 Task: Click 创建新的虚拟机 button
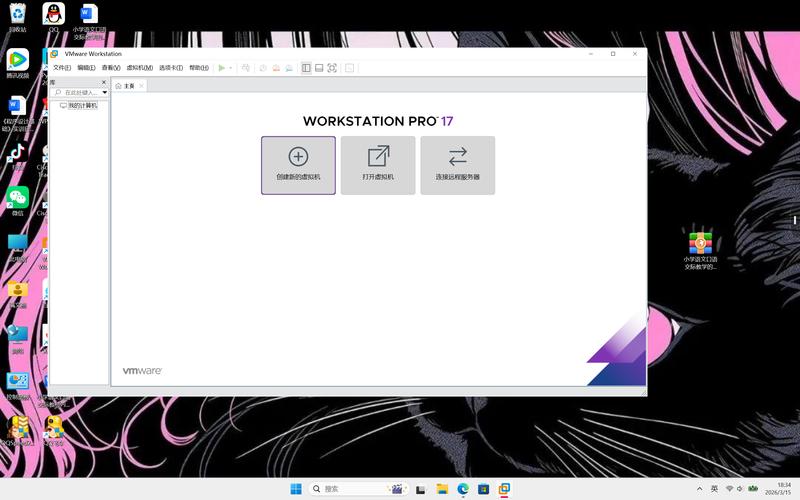pyautogui.click(x=298, y=165)
